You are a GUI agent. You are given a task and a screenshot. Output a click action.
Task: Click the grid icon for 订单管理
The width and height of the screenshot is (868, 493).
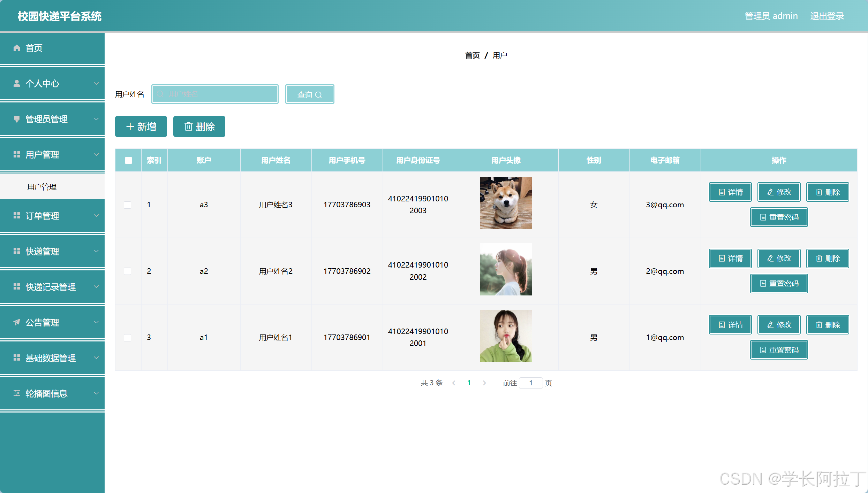point(16,216)
